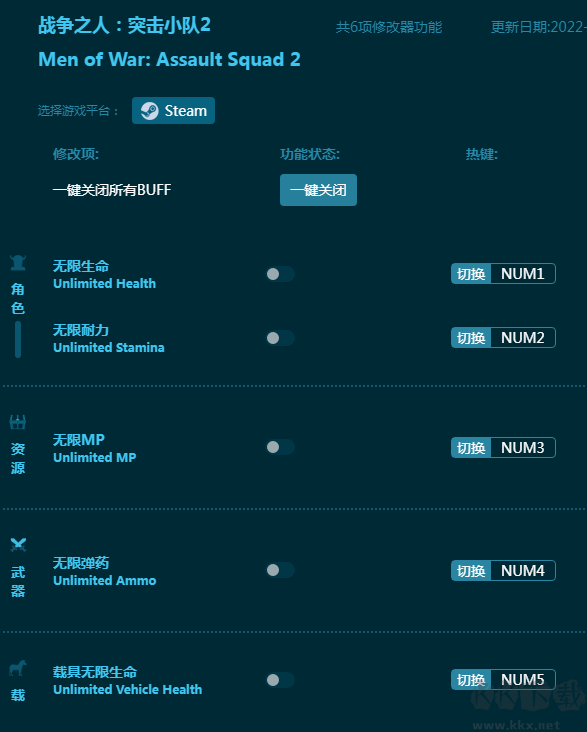
Task: Click the NUM4 hotkey field
Action: tap(523, 570)
